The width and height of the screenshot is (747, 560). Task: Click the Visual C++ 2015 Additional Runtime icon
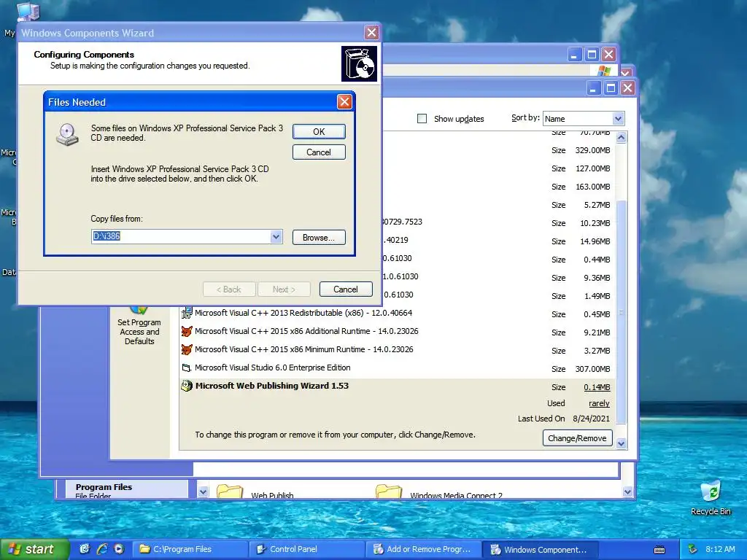187,331
